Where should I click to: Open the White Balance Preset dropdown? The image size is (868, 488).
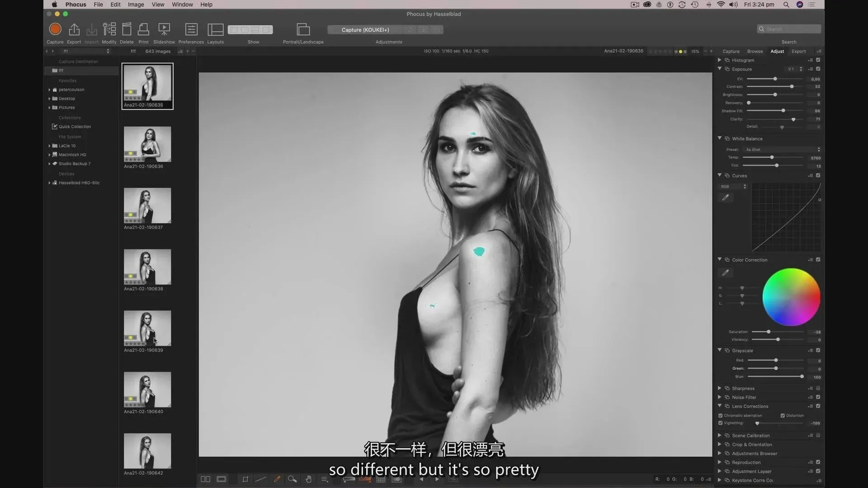coord(782,150)
